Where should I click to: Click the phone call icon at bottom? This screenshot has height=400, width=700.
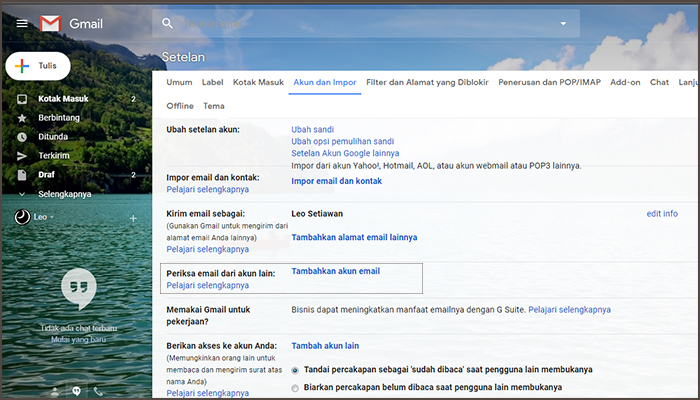tap(98, 391)
